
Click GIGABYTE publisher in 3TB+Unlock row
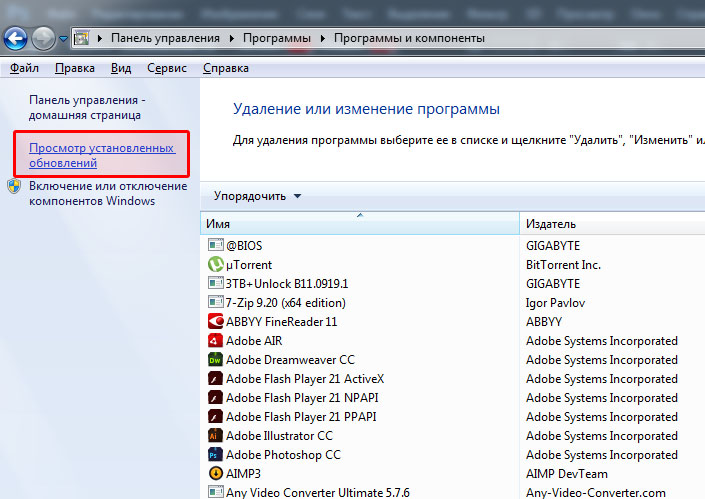(553, 284)
